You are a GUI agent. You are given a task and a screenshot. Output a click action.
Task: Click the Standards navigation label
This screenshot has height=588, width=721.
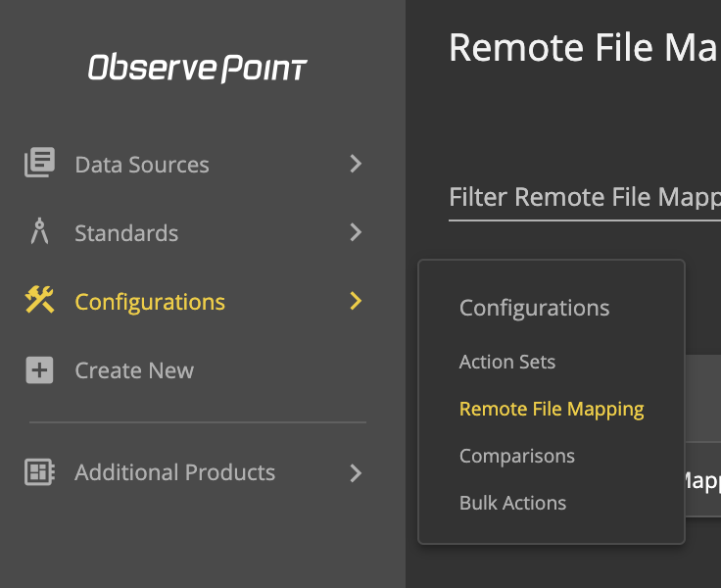126,233
